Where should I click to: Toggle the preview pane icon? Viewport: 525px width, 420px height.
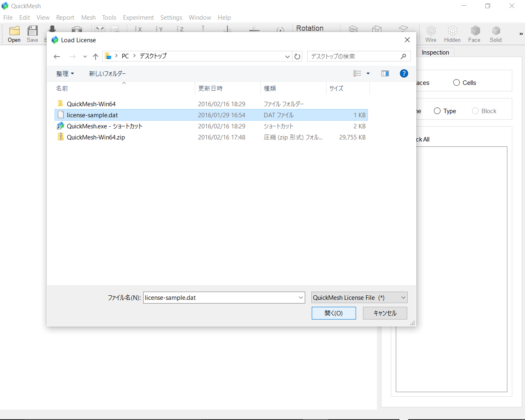385,73
